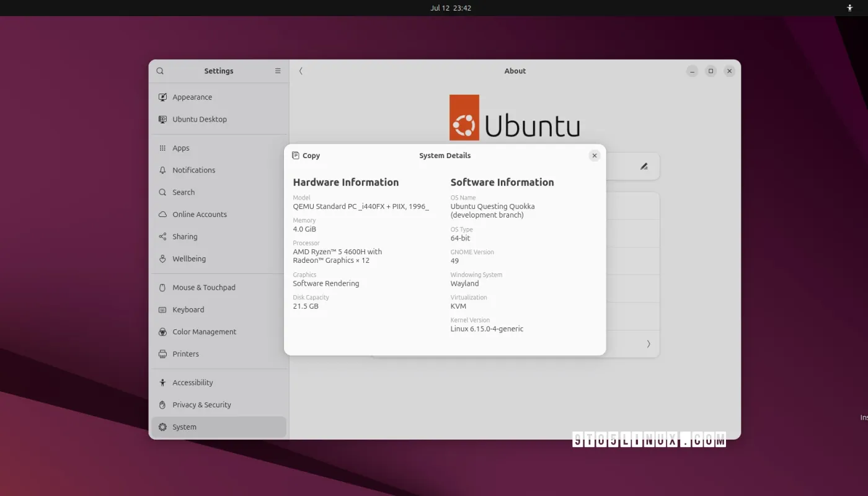Click the Sharing icon in sidebar

coord(162,237)
